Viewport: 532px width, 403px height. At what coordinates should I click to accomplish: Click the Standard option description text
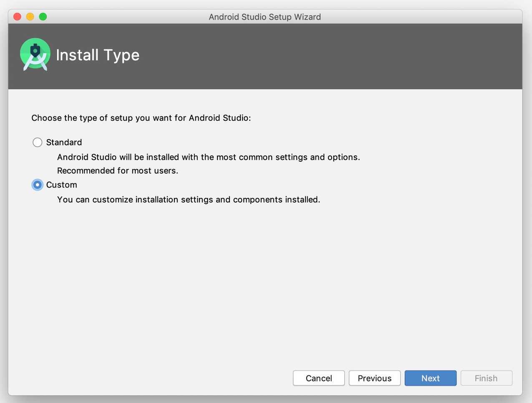pyautogui.click(x=209, y=157)
